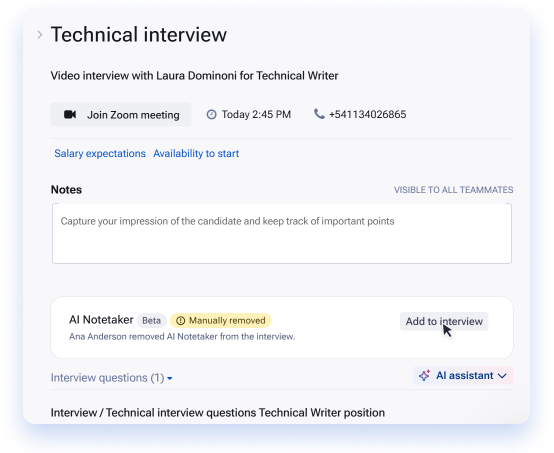Click the phone handset icon

319,114
